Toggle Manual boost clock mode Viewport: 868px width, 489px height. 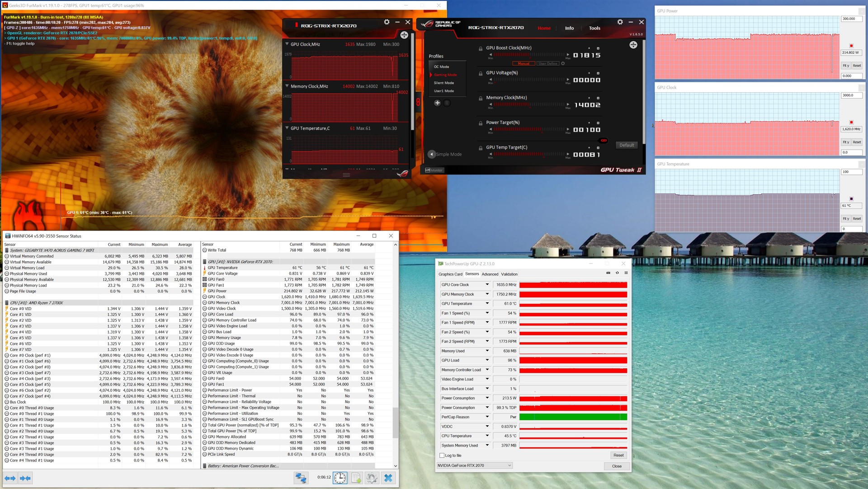tap(524, 64)
